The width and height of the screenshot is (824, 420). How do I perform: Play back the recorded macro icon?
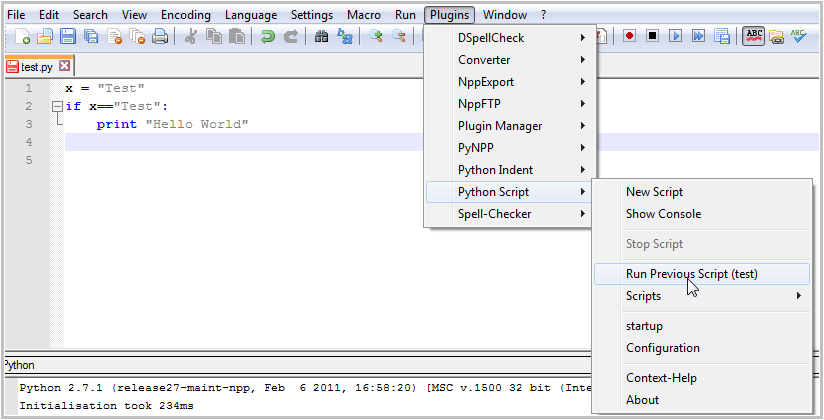(x=675, y=36)
